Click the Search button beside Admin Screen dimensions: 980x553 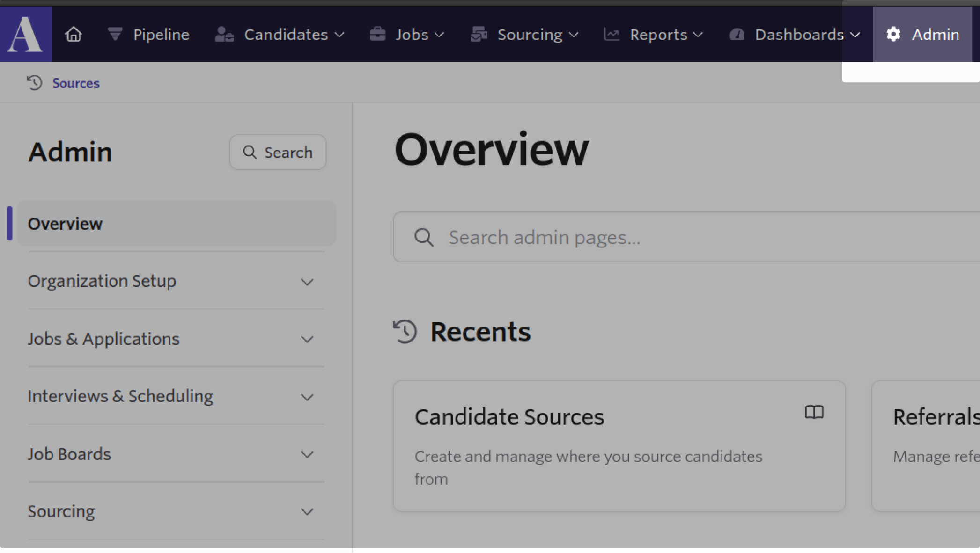(278, 152)
